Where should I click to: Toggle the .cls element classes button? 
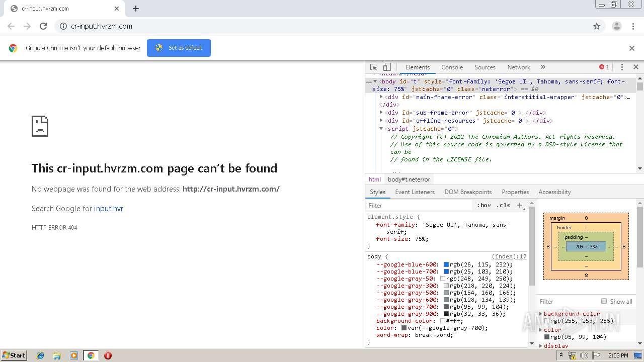(x=503, y=205)
